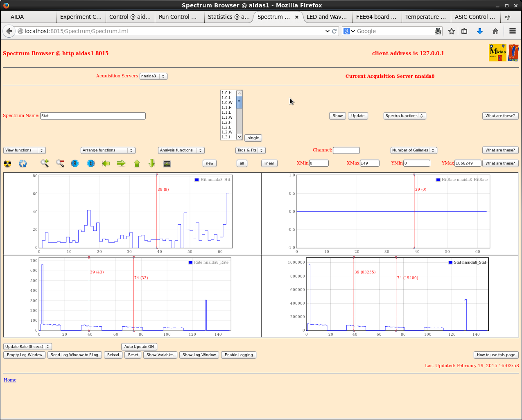Viewport: 522px width, 420px height.
Task: Click the Show Log Window button
Action: pyautogui.click(x=199, y=355)
